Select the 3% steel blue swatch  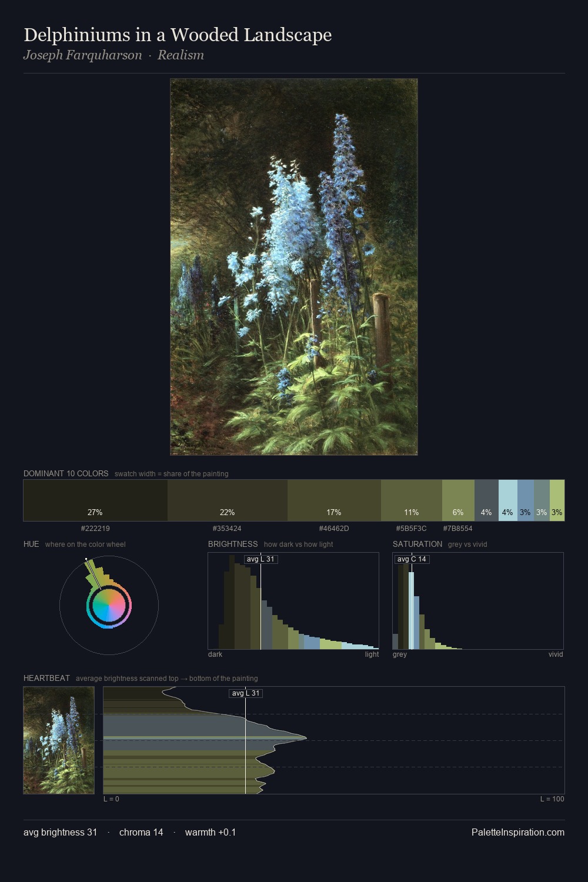point(526,500)
